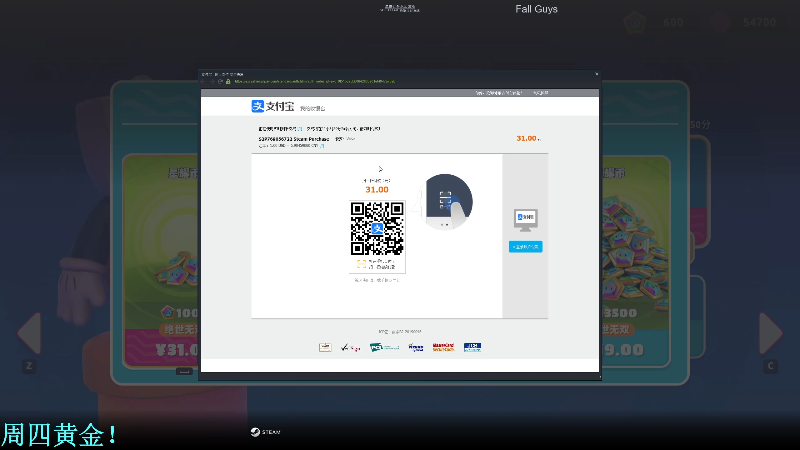Click the PCI compliance badge

[x=384, y=347]
